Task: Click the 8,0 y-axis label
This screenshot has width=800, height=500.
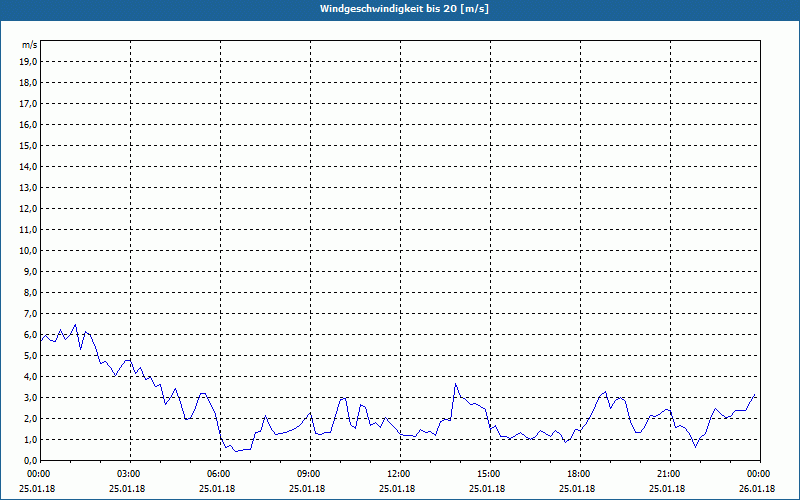Action: pos(30,293)
